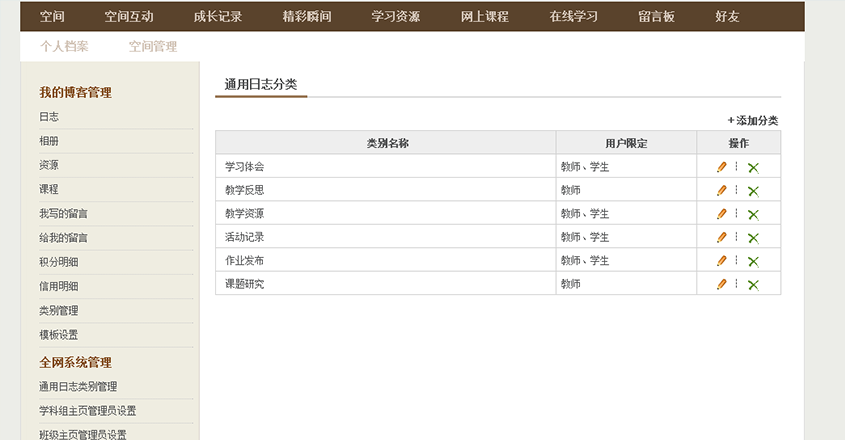Viewport: 845px width, 440px height.
Task: Edit the 课题研究 category with pencil icon
Action: point(722,284)
